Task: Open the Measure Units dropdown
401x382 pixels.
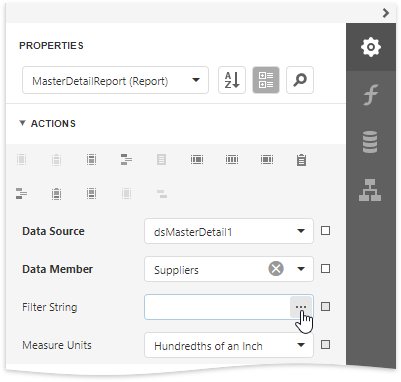Action: point(229,345)
